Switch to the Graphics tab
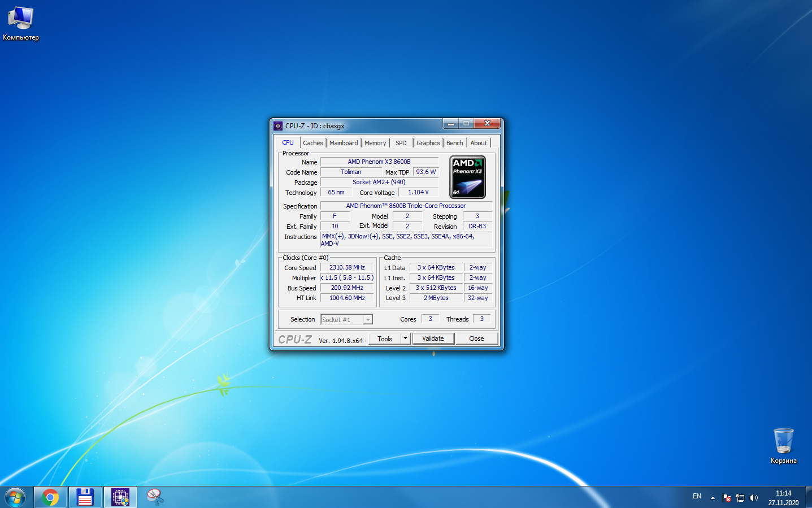Viewport: 812px width, 508px height. [x=428, y=143]
